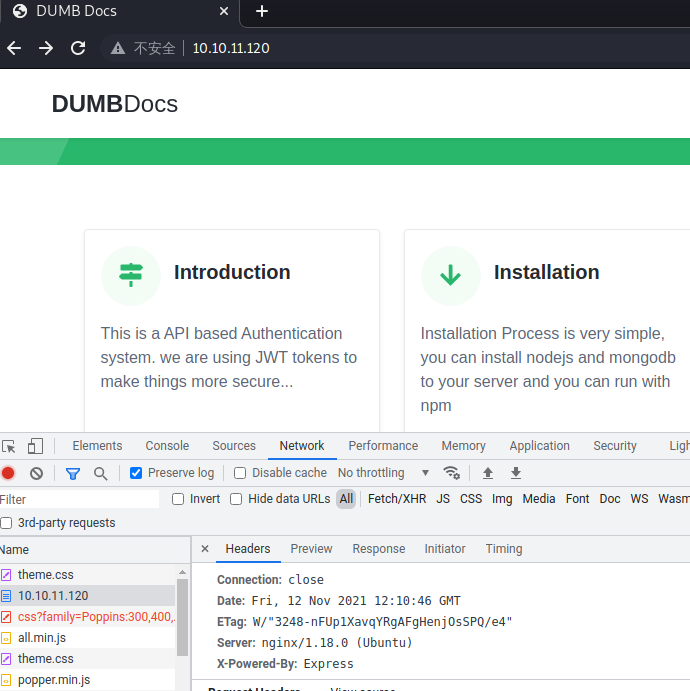Viewport: 690px width, 691px height.
Task: Open the No throttling dropdown
Action: pos(383,473)
